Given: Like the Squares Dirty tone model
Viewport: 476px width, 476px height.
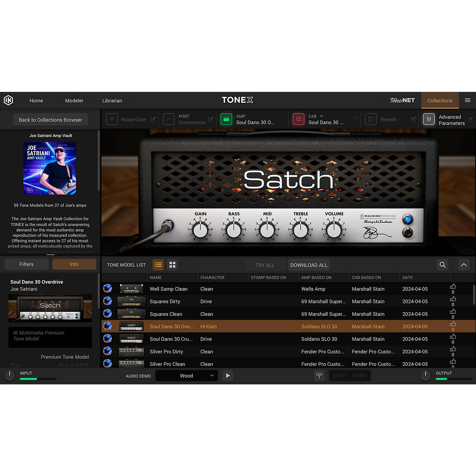Looking at the screenshot, I should [453, 299].
